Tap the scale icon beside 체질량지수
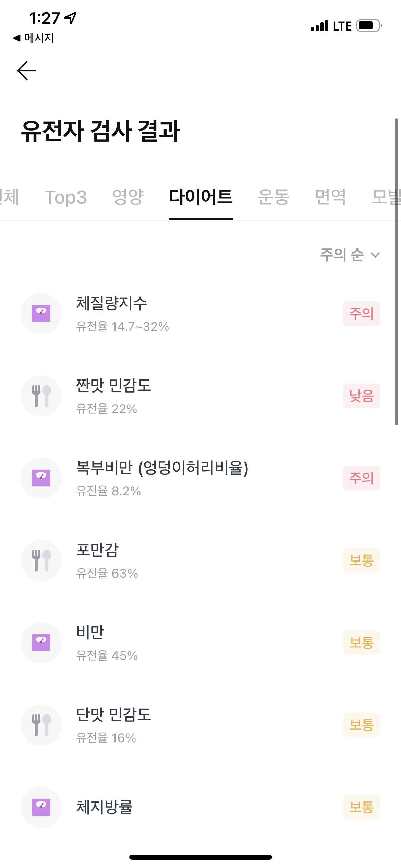The height and width of the screenshot is (868, 401). [x=41, y=314]
